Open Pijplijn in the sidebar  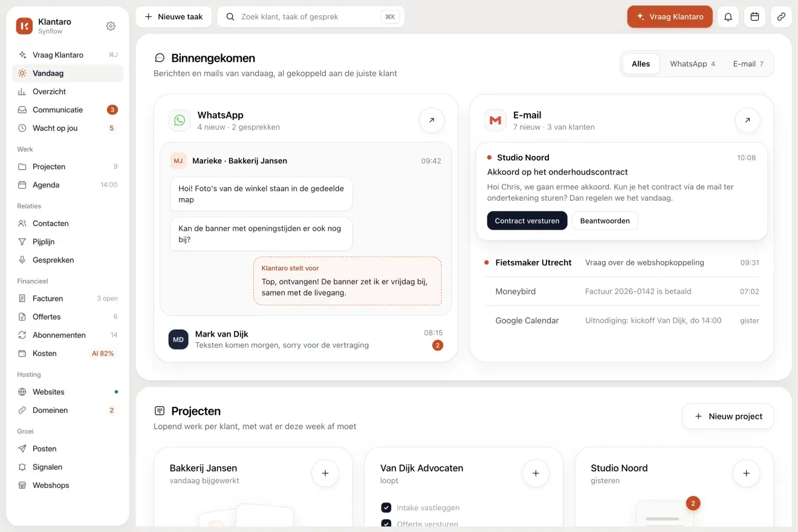click(68, 242)
